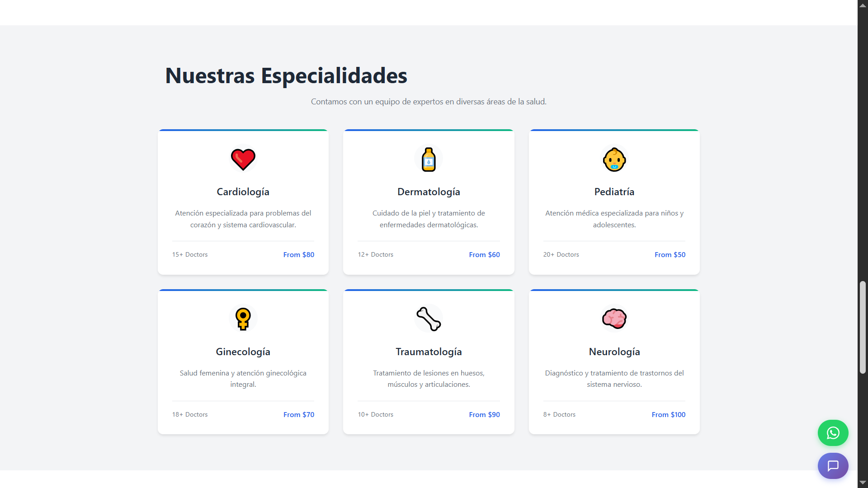Click the lotion bottle Dermatología icon

tap(429, 159)
